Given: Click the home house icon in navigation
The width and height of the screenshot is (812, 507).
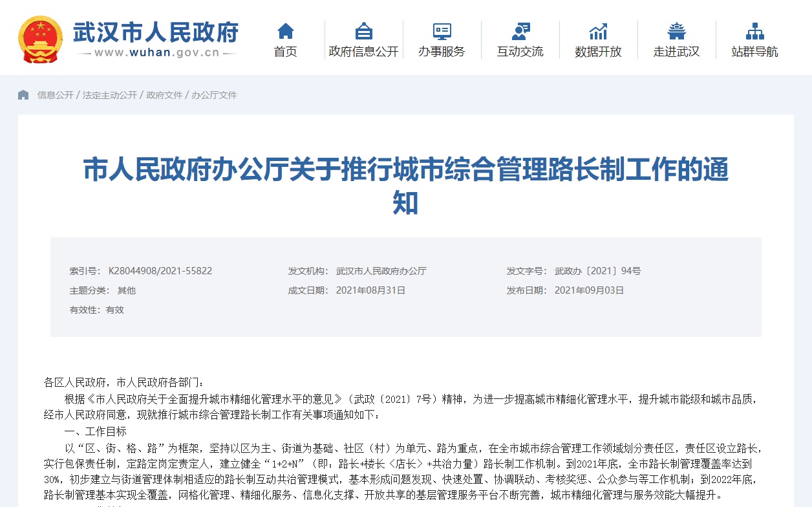Looking at the screenshot, I should 285,30.
